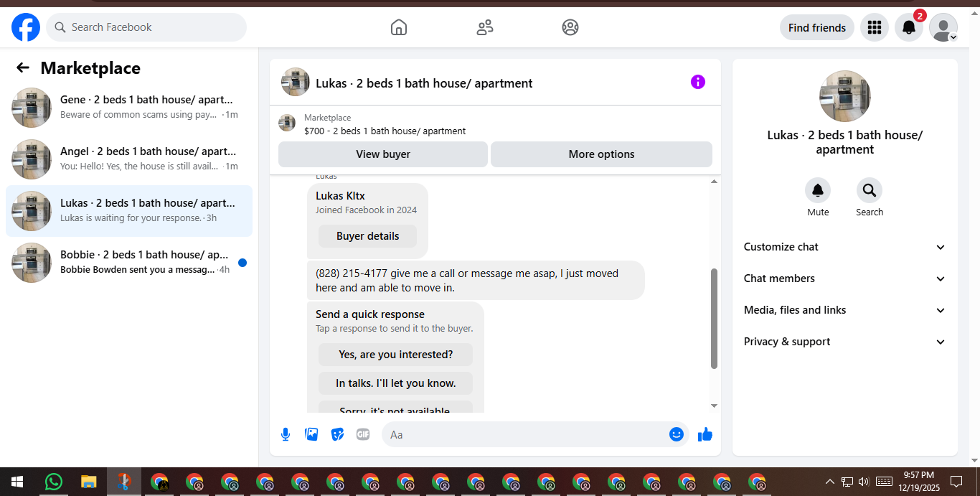Image resolution: width=980 pixels, height=496 pixels.
Task: Open the network icon in system tray
Action: click(x=847, y=482)
